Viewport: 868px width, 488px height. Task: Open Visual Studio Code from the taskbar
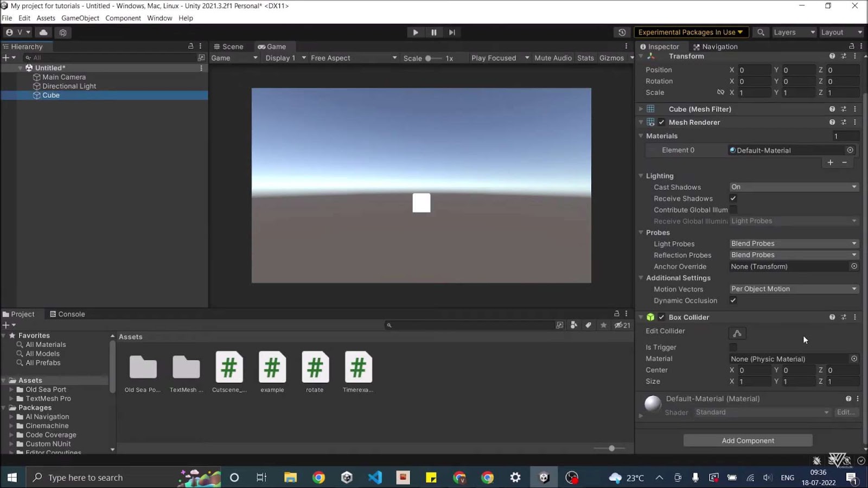(375, 478)
